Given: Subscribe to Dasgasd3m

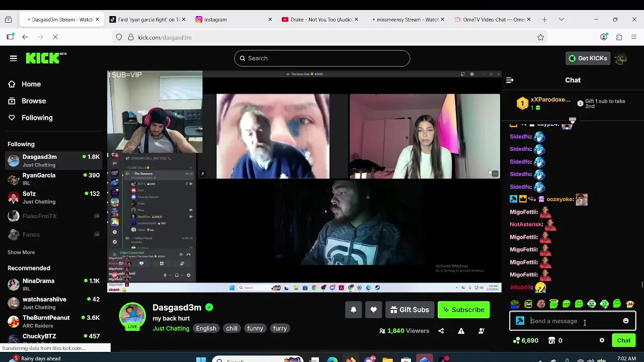Looking at the screenshot, I should point(463,310).
